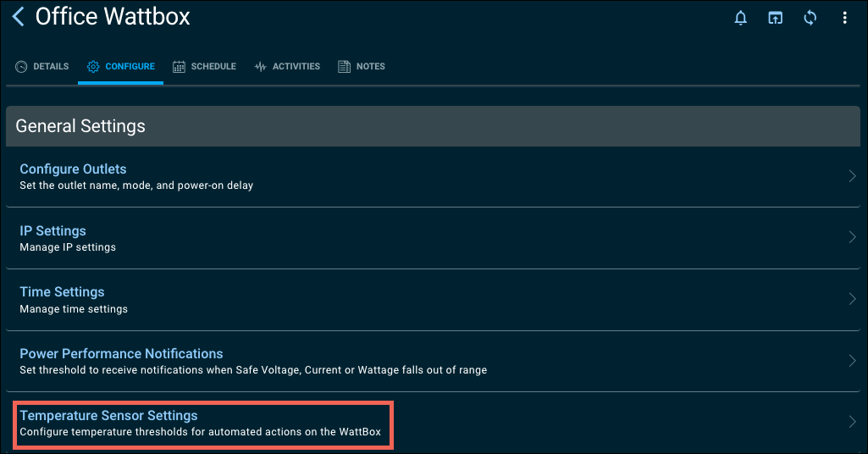Click the open-in-new-window icon
The width and height of the screenshot is (868, 454).
coord(776,18)
